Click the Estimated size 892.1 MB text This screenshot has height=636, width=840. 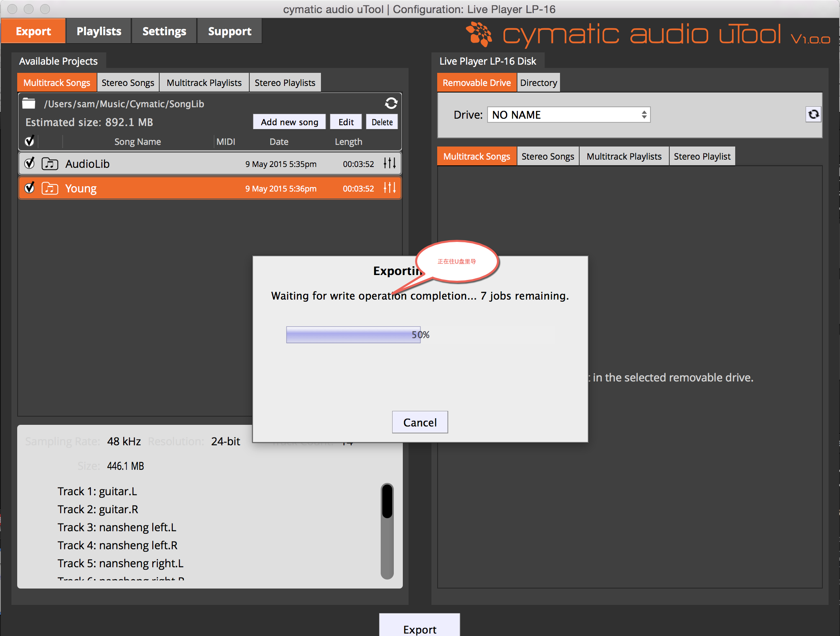coord(89,122)
